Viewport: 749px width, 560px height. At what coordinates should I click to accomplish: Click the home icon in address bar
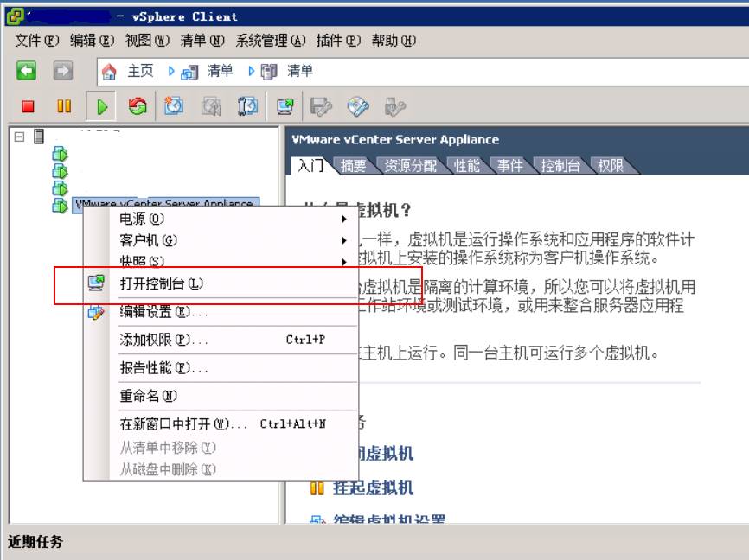(109, 71)
